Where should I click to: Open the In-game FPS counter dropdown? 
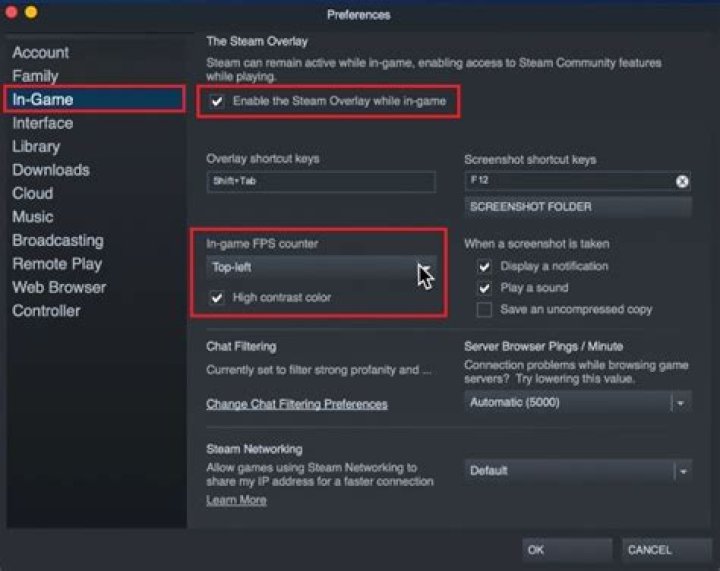(x=321, y=267)
